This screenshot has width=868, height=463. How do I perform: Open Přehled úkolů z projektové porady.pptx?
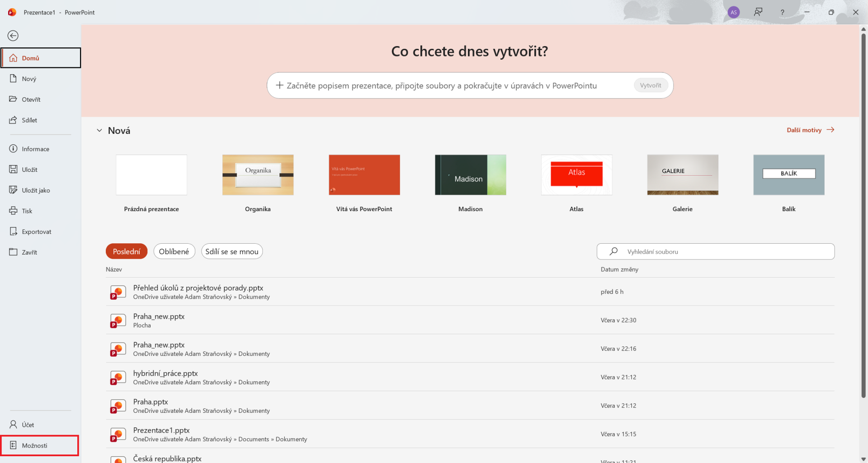(x=470, y=292)
